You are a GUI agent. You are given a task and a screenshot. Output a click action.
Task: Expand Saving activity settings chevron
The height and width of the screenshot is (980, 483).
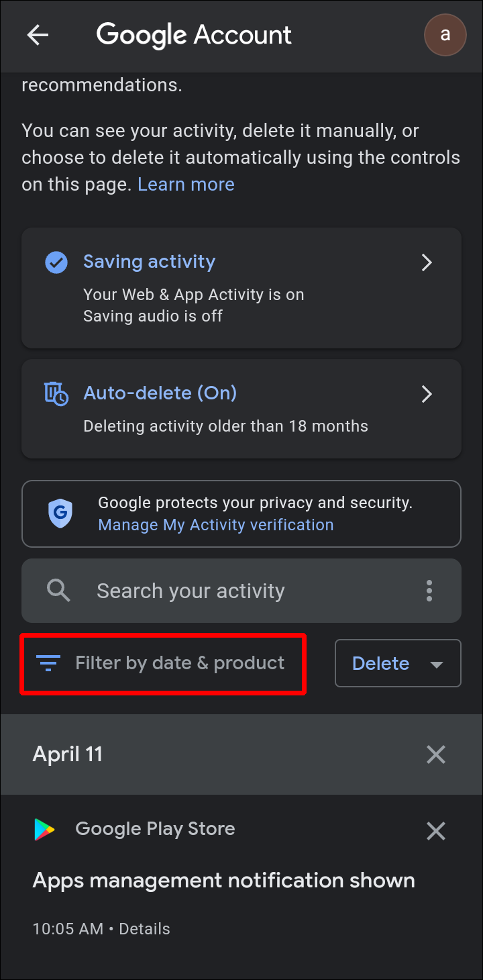pos(427,262)
